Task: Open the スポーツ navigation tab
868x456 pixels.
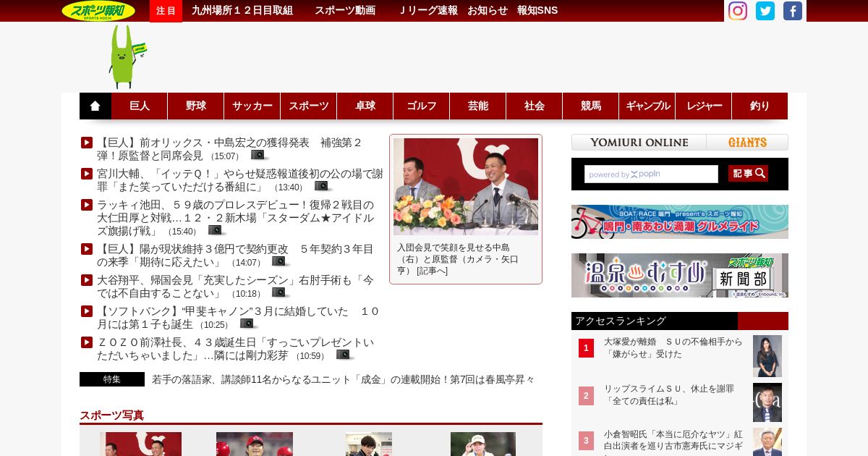Action: 309,106
